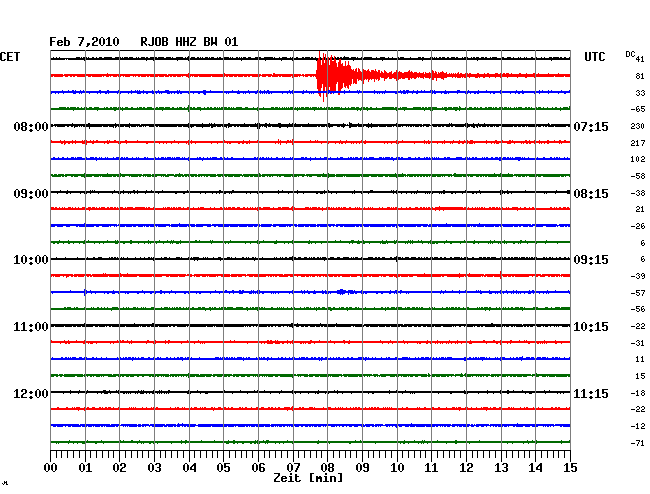Click the DC value 41
The height and width of the screenshot is (494, 650).
tap(640, 59)
